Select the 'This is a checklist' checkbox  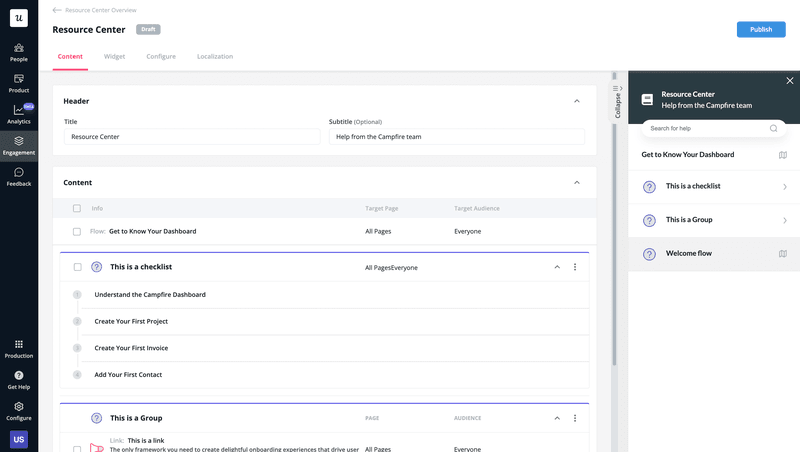coord(77,267)
